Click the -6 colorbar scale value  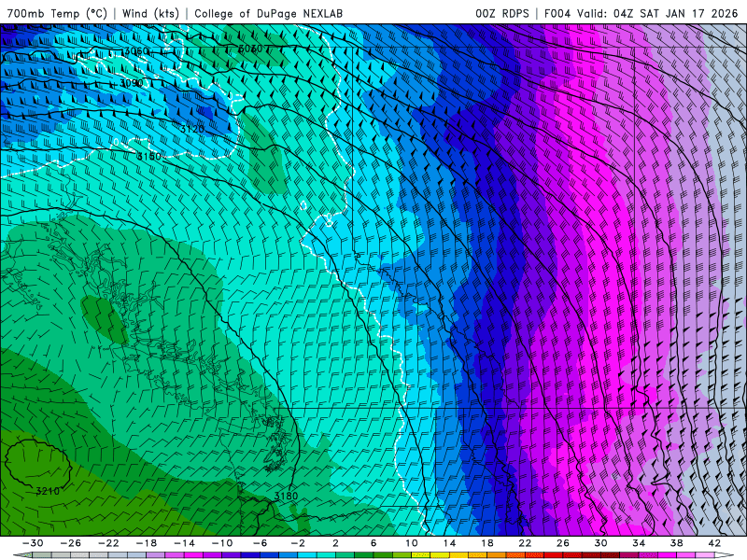(x=261, y=543)
